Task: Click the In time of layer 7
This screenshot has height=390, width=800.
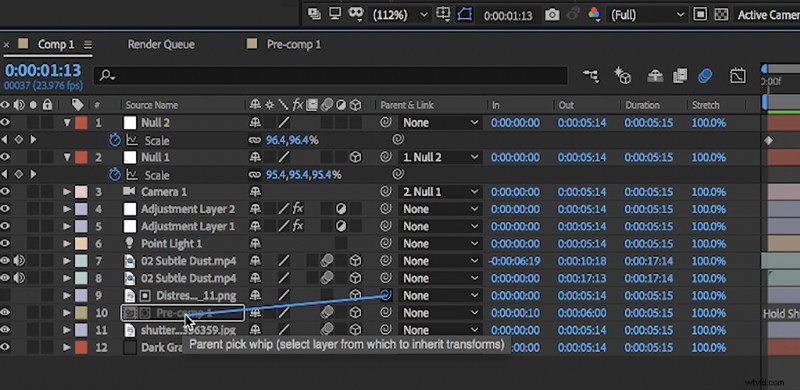Action: [514, 261]
